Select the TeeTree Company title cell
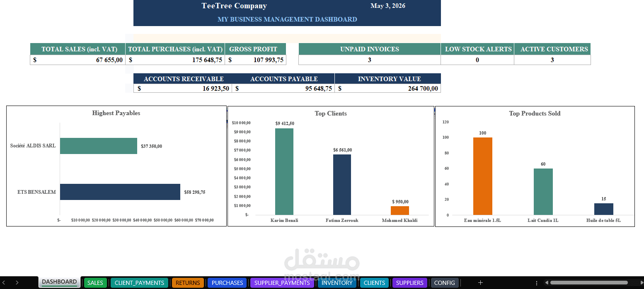This screenshot has height=289, width=644. click(x=234, y=6)
